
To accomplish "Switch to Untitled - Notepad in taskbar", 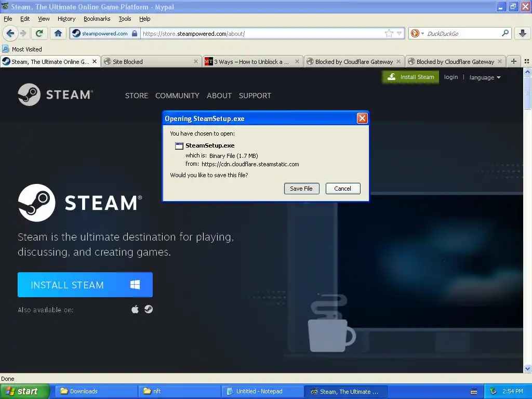I will pos(262,391).
